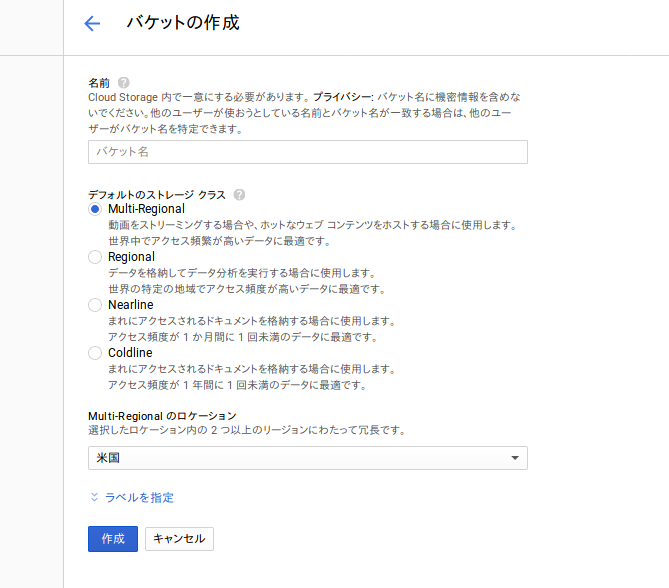Open the 米国 location dropdown

tap(308, 458)
